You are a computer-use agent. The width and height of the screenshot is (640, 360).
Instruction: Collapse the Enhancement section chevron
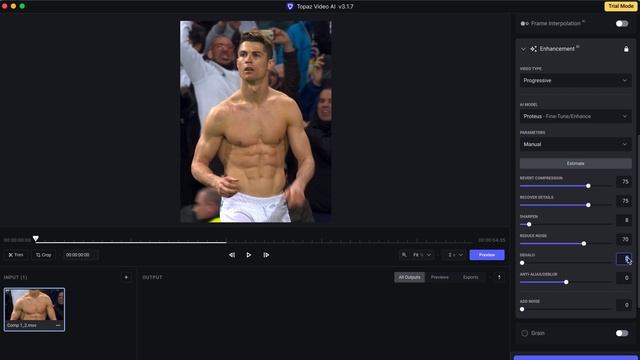point(523,49)
